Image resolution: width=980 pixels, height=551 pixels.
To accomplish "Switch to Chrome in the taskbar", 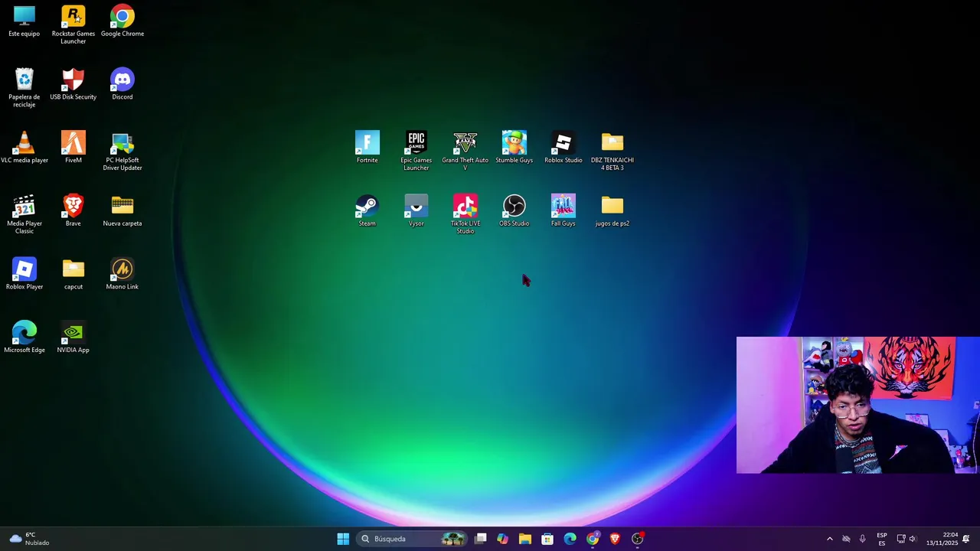I will pyautogui.click(x=593, y=539).
